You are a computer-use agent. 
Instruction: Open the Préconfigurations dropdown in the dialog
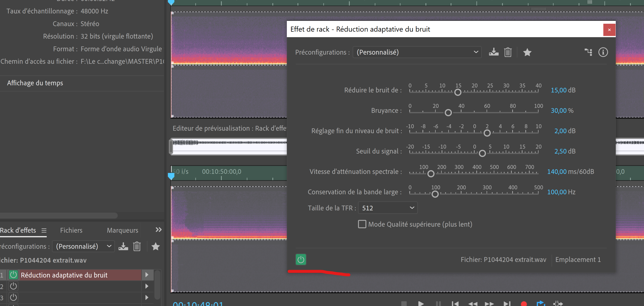[x=417, y=52]
